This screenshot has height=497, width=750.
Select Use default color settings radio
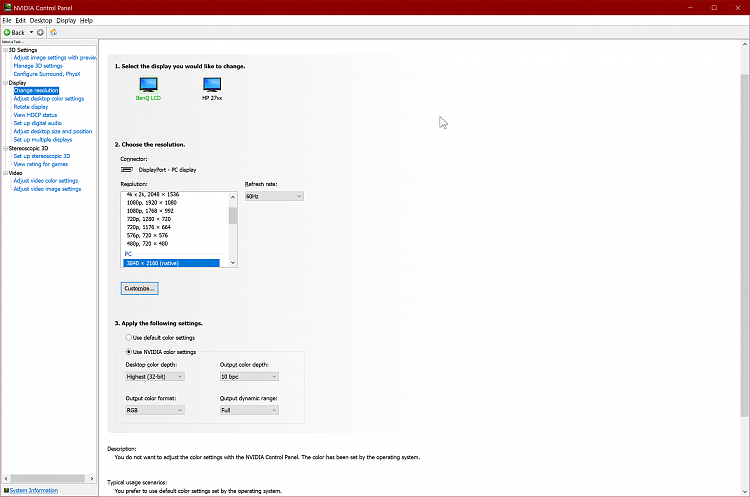click(129, 337)
